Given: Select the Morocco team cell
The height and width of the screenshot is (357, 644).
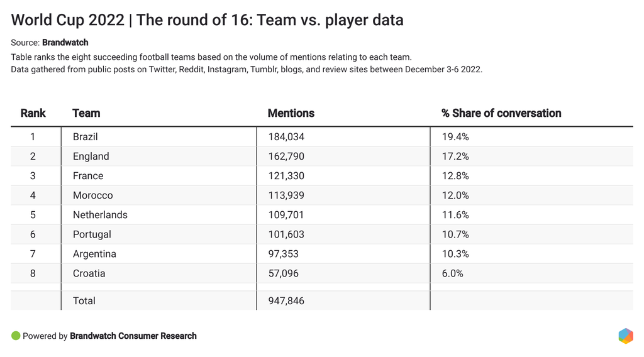Looking at the screenshot, I should coord(92,195).
